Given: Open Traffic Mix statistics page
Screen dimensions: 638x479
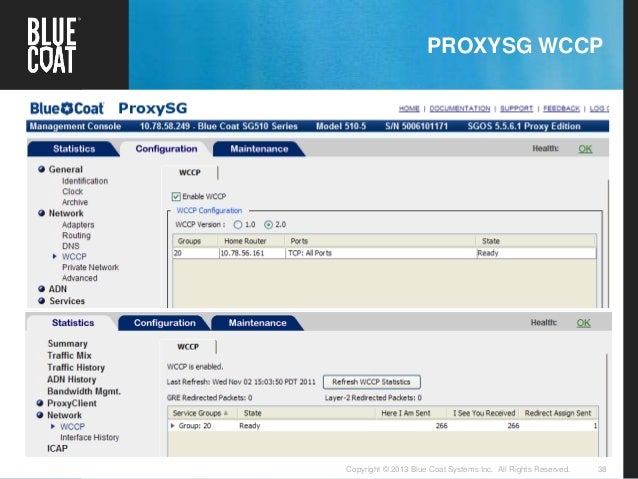Looking at the screenshot, I should pyautogui.click(x=69, y=356).
